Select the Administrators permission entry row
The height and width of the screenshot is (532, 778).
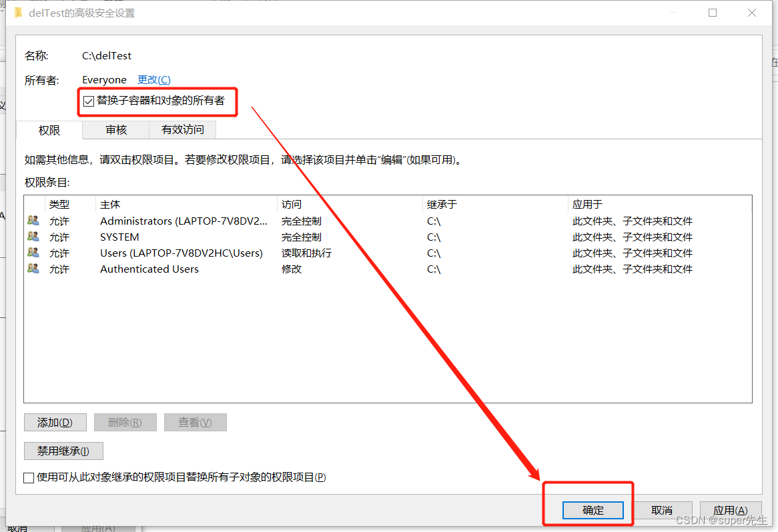(388, 221)
